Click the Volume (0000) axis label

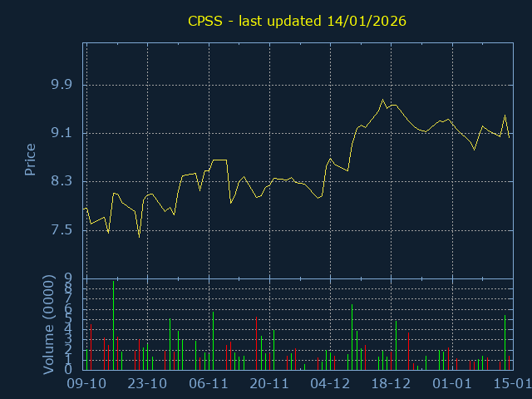pos(48,324)
